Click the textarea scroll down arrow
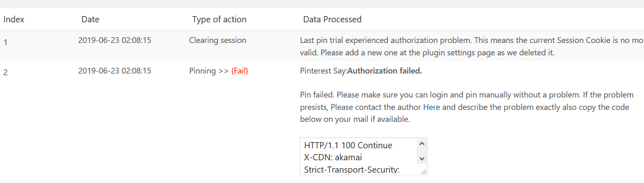 (x=422, y=159)
